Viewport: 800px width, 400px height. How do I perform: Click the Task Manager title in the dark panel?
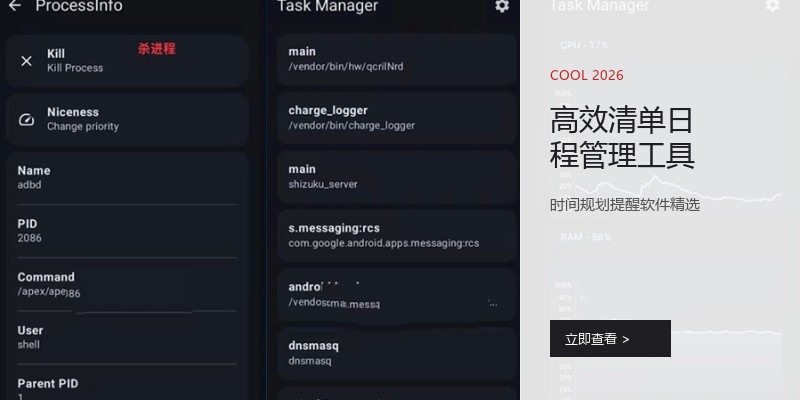pos(328,6)
